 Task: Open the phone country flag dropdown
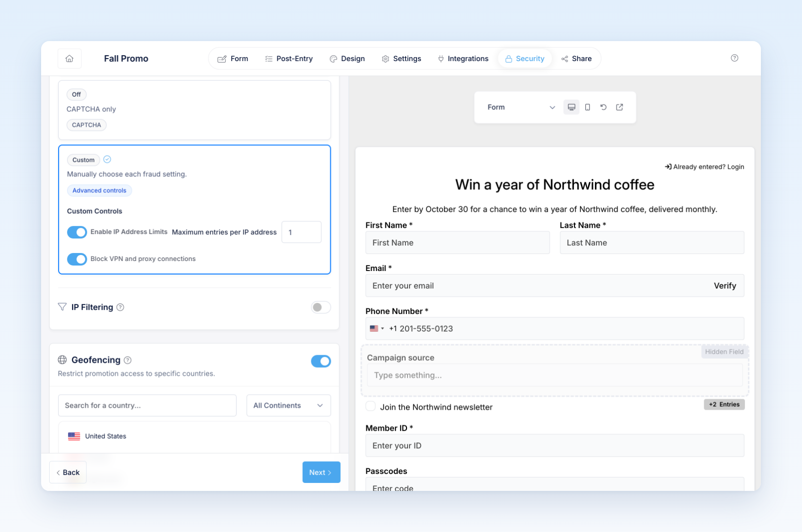click(x=377, y=329)
